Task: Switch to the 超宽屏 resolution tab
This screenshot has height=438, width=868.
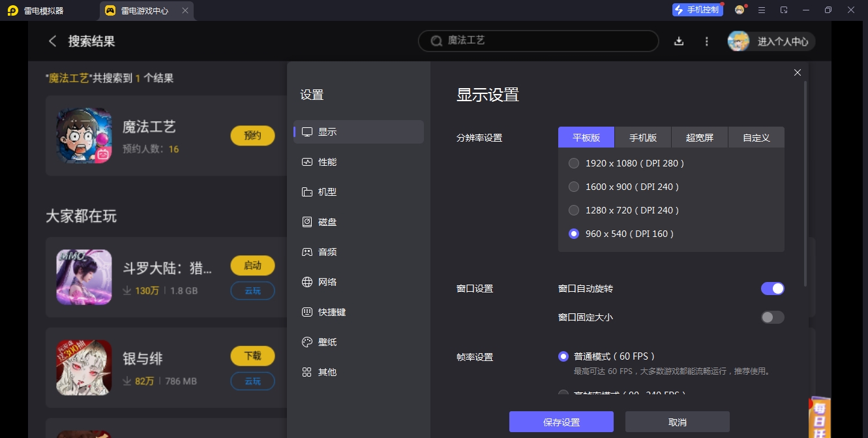Action: (700, 138)
